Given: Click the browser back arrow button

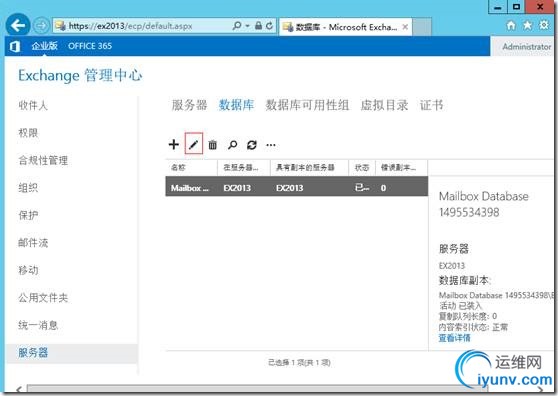Looking at the screenshot, I should coord(17,25).
